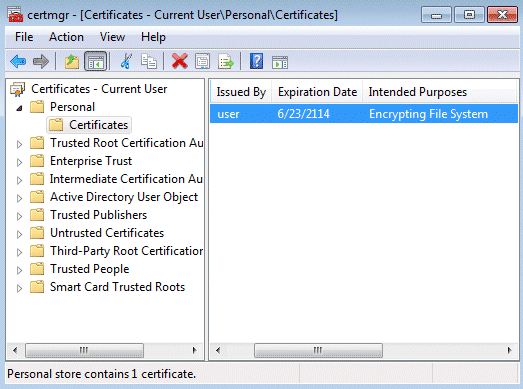Viewport: 523px width, 389px height.
Task: Toggle the Action Pane icon
Action: [280, 62]
